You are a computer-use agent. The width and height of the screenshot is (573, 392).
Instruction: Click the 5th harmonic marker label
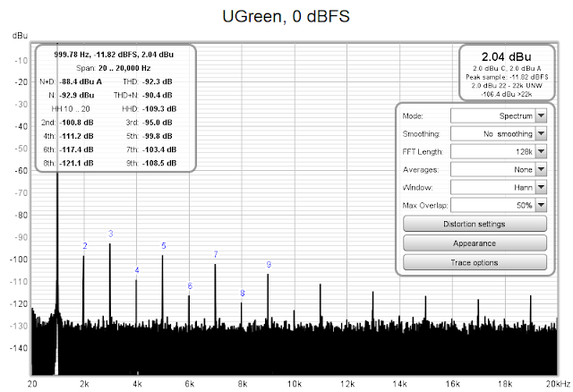164,246
